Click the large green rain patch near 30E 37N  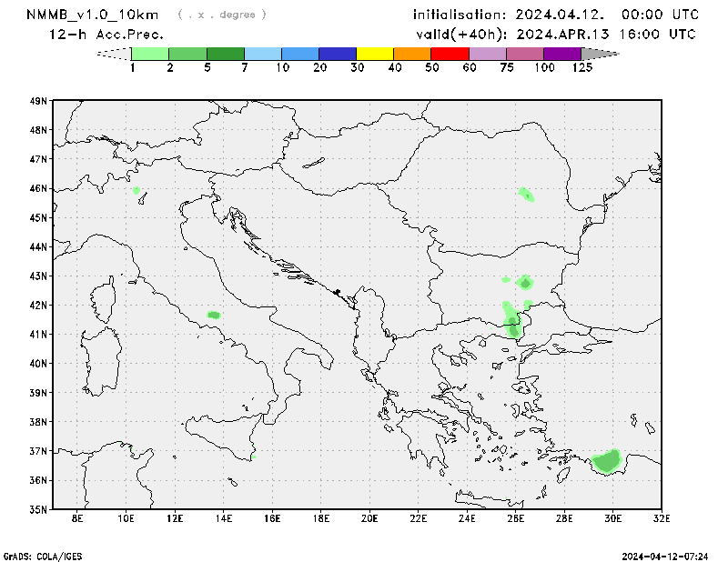click(608, 461)
